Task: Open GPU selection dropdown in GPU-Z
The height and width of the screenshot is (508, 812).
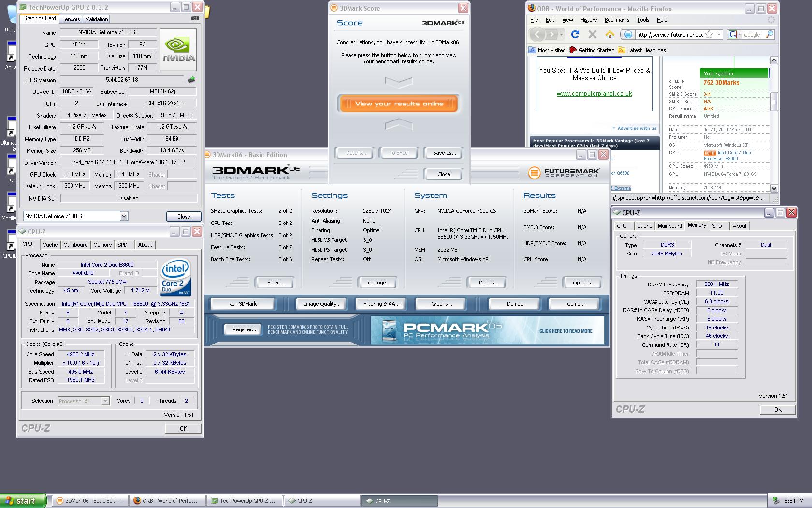Action: [x=124, y=216]
